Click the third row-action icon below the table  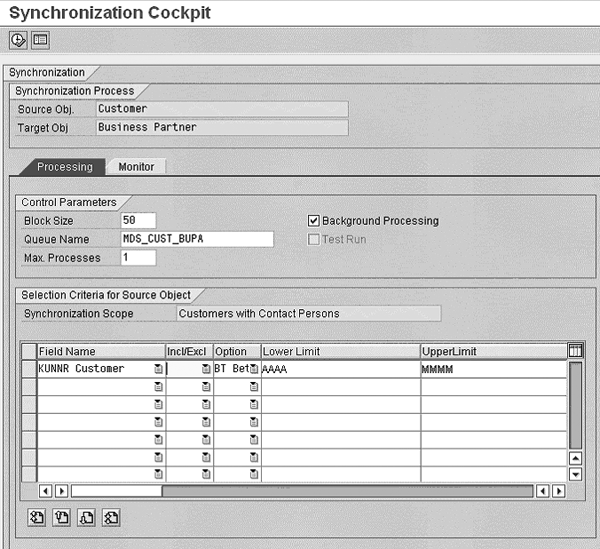pyautogui.click(x=86, y=517)
